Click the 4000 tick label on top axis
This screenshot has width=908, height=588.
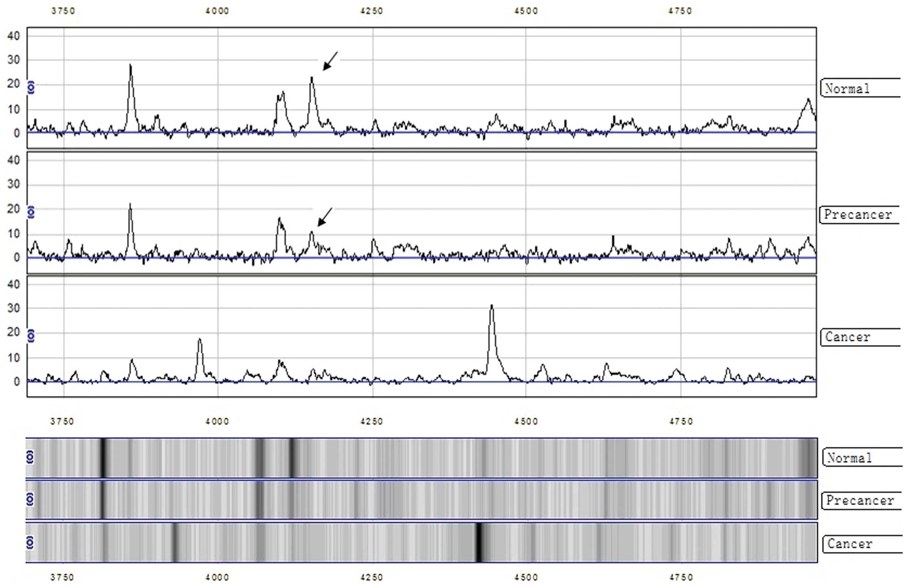(x=217, y=11)
